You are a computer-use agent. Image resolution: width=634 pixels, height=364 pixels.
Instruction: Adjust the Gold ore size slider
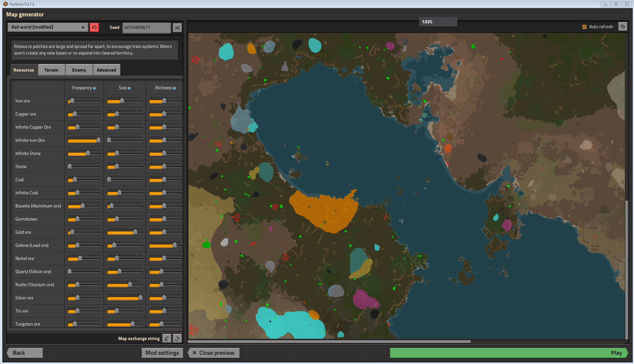[124, 232]
